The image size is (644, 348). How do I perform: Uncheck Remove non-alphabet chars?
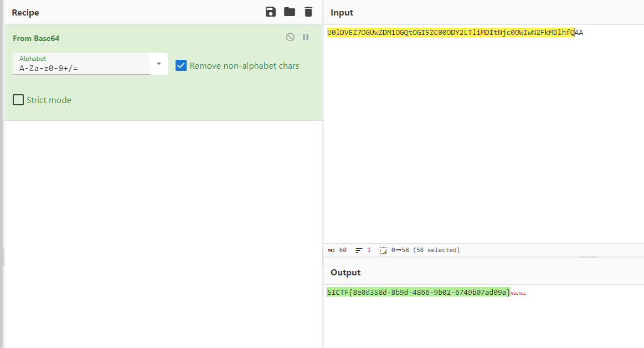pos(181,65)
